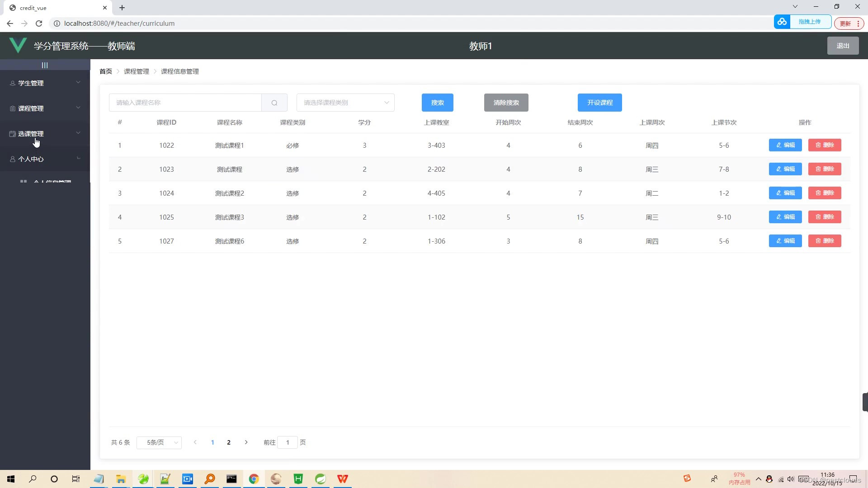Image resolution: width=868 pixels, height=488 pixels.
Task: Open the 学生管理 sidebar icon
Action: [x=12, y=83]
